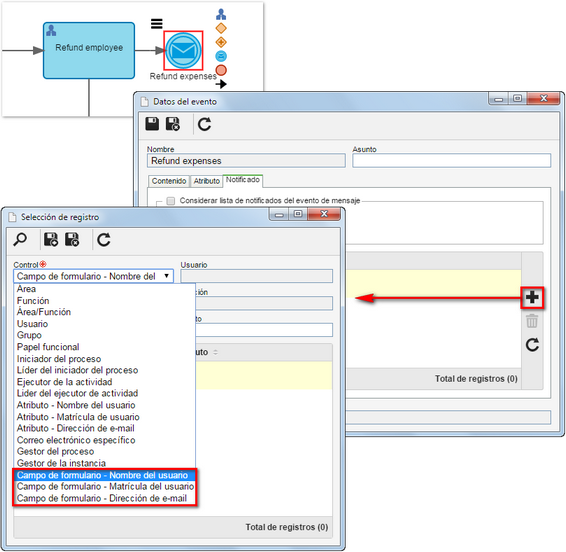
Task: Click the search magnifier icon in Selección de registro
Action: pos(20,240)
